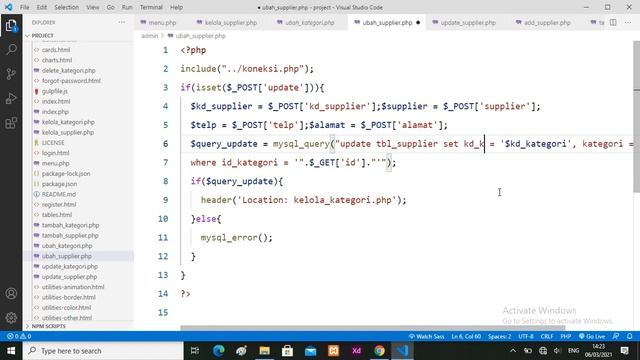Click the volume icon in system tray
The height and width of the screenshot is (360, 640).
pos(557,351)
